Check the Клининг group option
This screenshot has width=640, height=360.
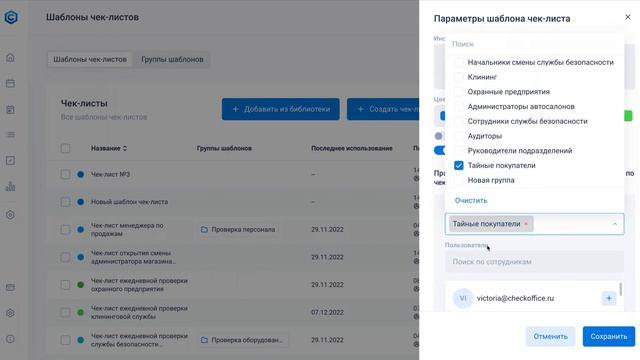pyautogui.click(x=459, y=77)
